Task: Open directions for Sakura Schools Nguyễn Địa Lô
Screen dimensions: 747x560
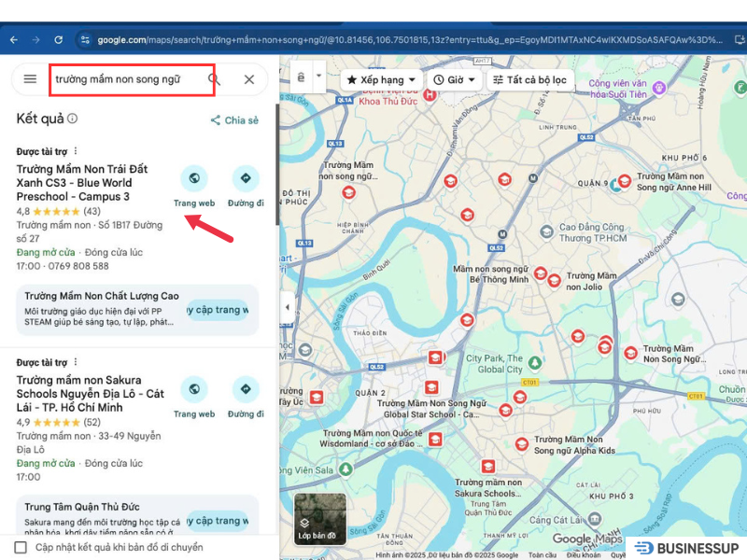Action: click(x=246, y=391)
